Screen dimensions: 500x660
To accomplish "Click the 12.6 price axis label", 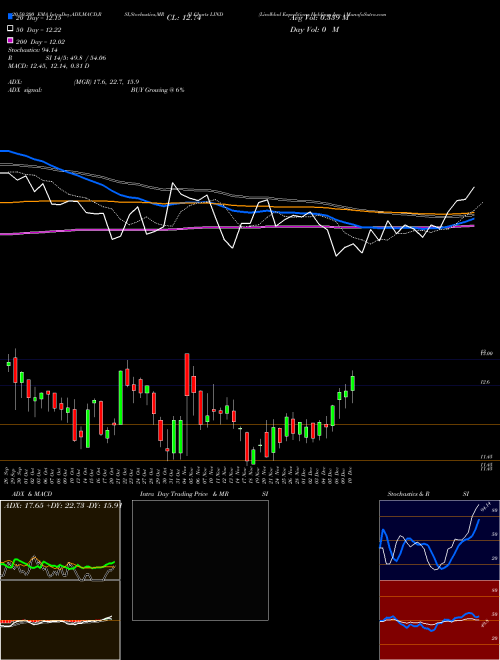I will click(x=485, y=382).
